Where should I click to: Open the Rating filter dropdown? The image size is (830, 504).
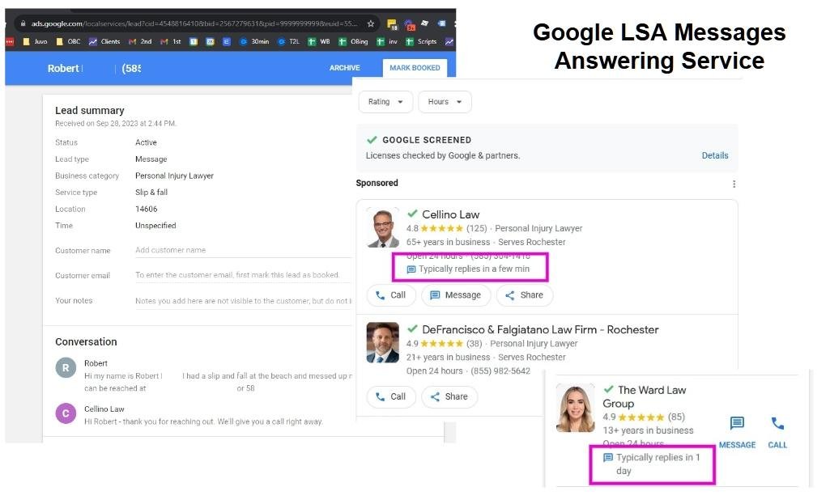coord(385,102)
